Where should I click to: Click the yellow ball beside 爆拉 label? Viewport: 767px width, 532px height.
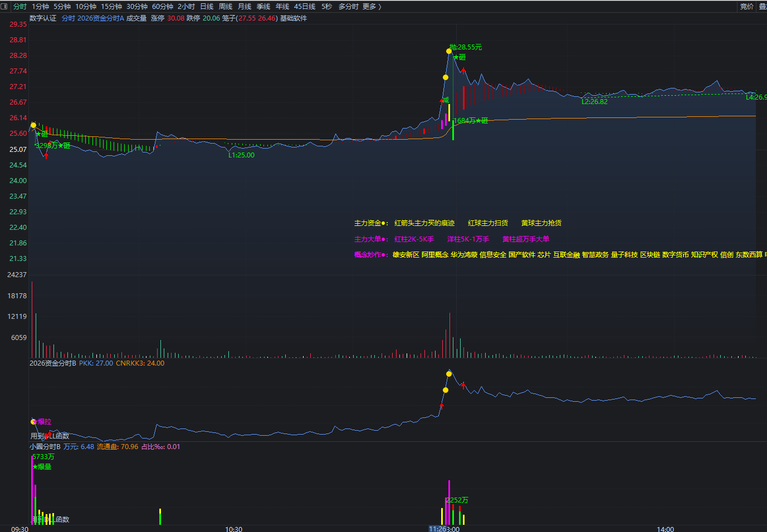[x=33, y=422]
